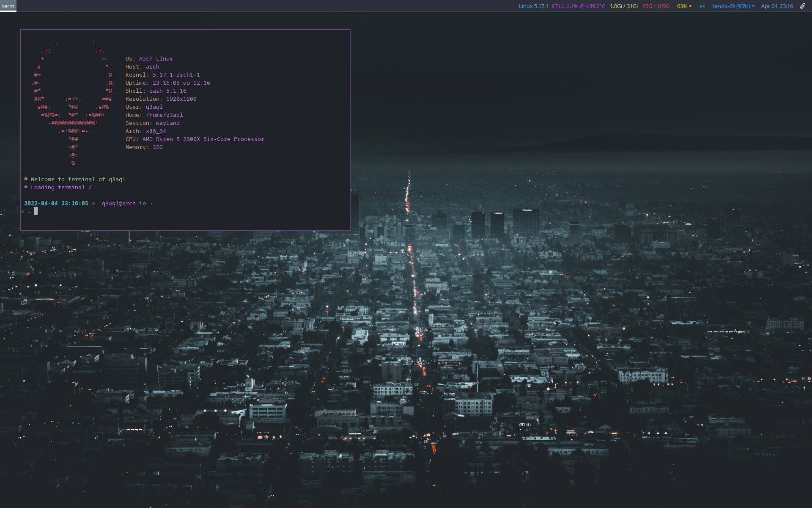The image size is (812, 508).
Task: Click the 'OS: Arch Linux' line
Action: point(149,58)
